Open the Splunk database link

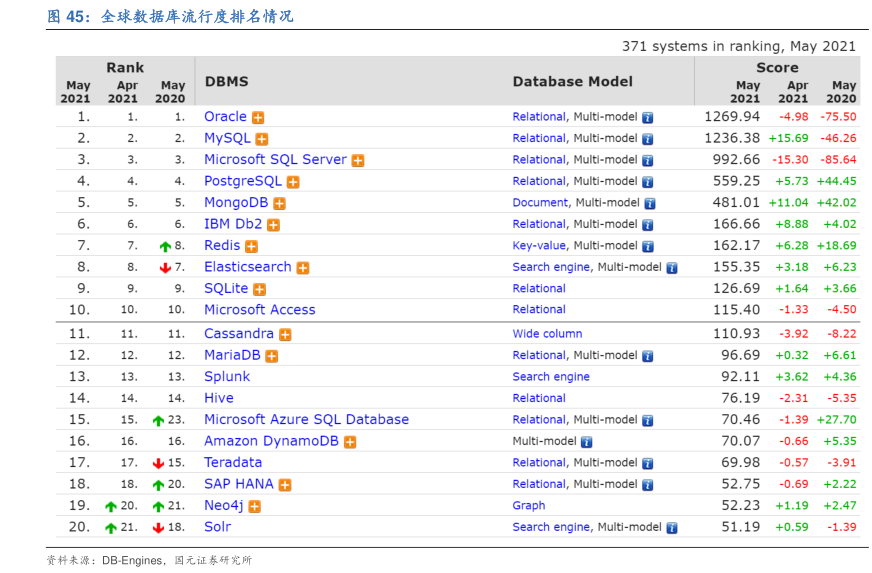pos(227,377)
